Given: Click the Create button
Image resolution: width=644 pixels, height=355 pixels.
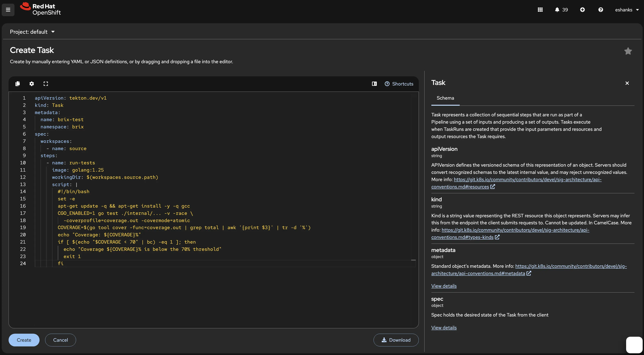Looking at the screenshot, I should (24, 340).
